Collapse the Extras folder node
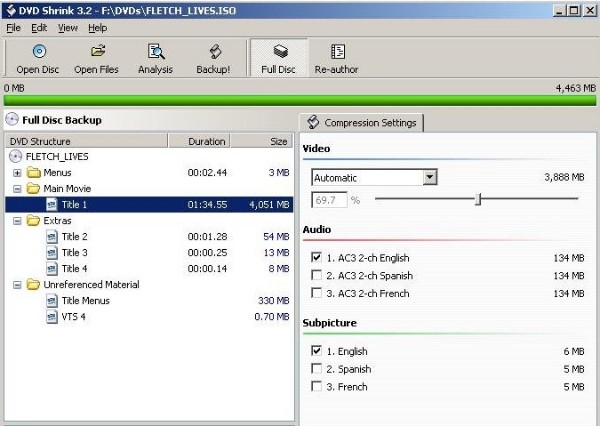The width and height of the screenshot is (600, 426). coord(17,221)
